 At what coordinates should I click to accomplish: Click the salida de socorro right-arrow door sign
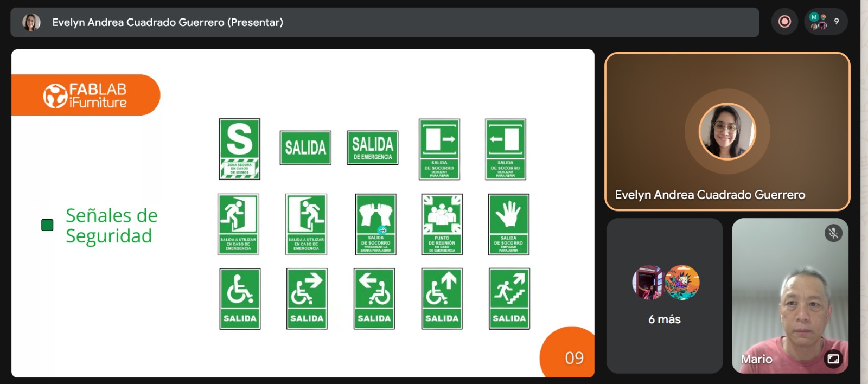point(439,149)
